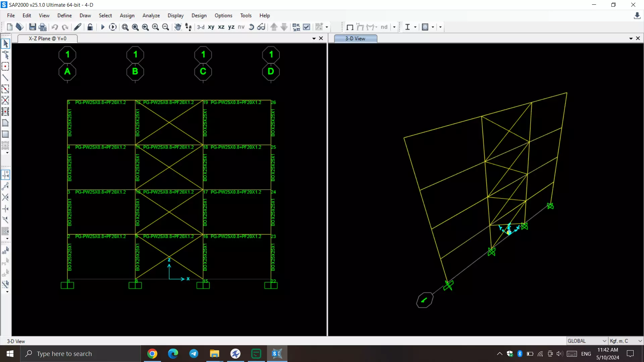
Task: Select the Pan hand tool
Action: coord(178,27)
